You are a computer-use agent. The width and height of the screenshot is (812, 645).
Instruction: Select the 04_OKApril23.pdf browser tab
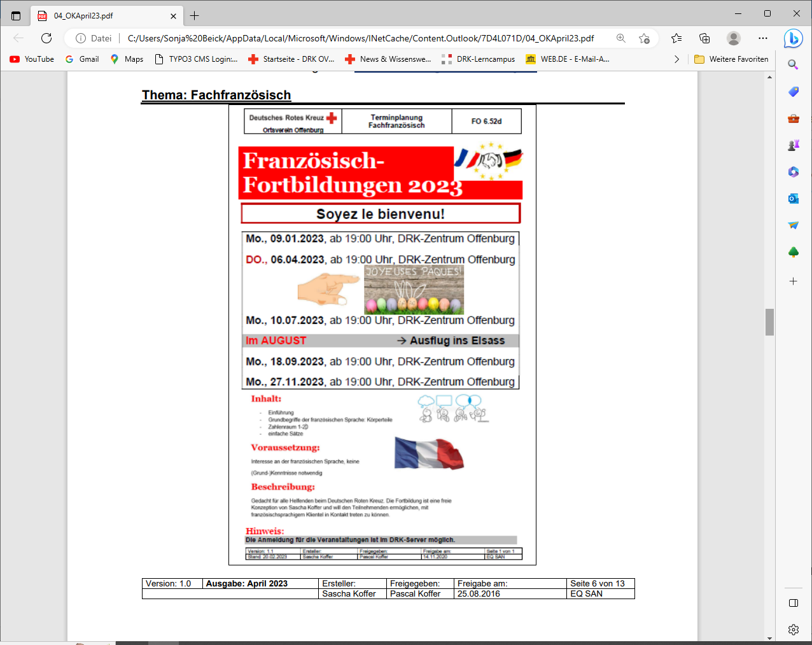107,15
